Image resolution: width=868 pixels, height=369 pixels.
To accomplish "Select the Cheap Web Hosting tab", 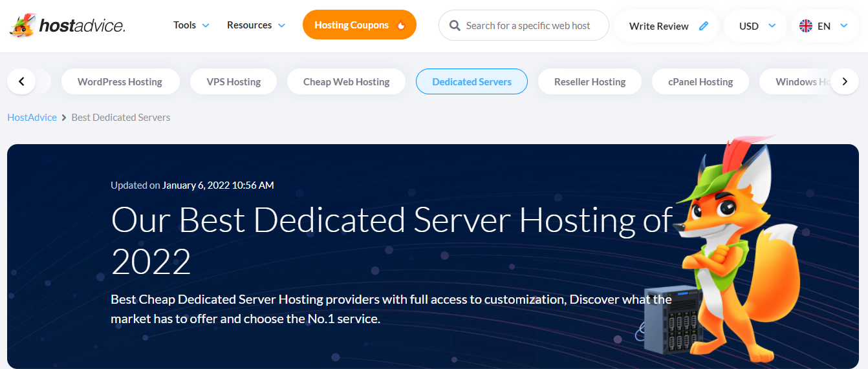I will click(x=347, y=81).
